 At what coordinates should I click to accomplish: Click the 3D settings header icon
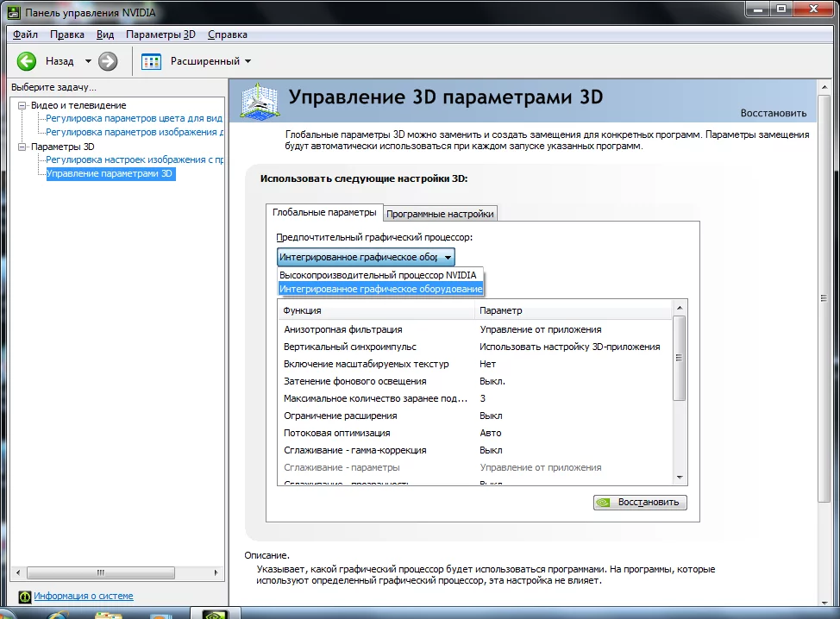pyautogui.click(x=260, y=101)
